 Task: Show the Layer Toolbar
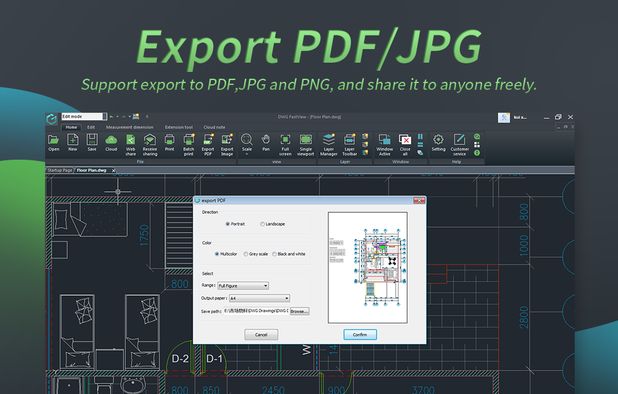point(349,139)
